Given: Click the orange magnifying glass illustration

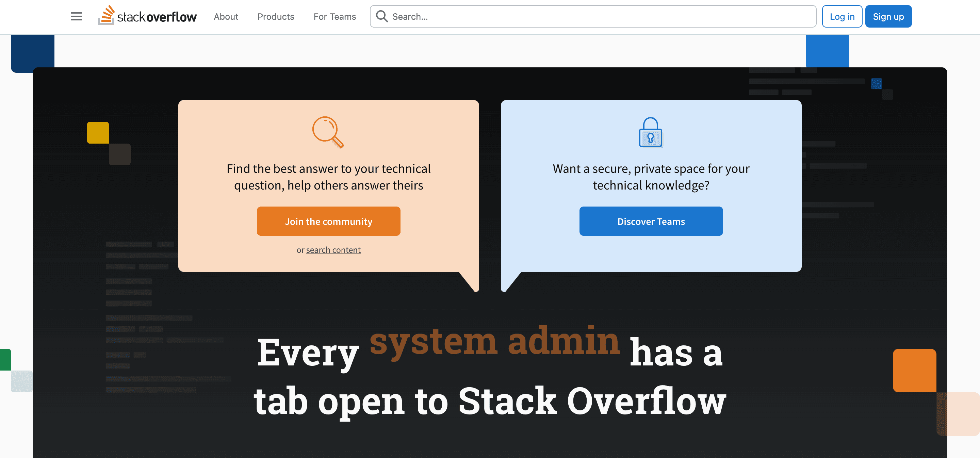Looking at the screenshot, I should pos(328,132).
